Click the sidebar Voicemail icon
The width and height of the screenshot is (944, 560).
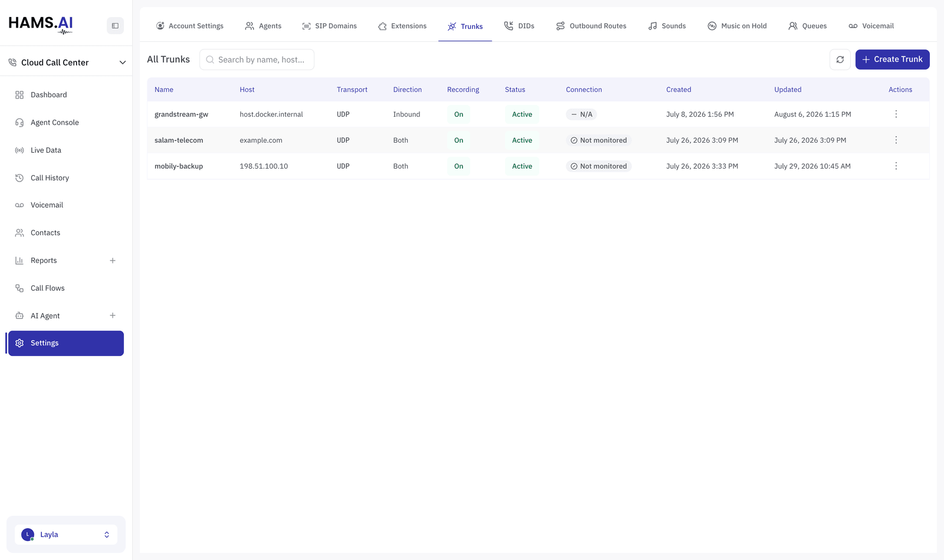[x=19, y=205]
